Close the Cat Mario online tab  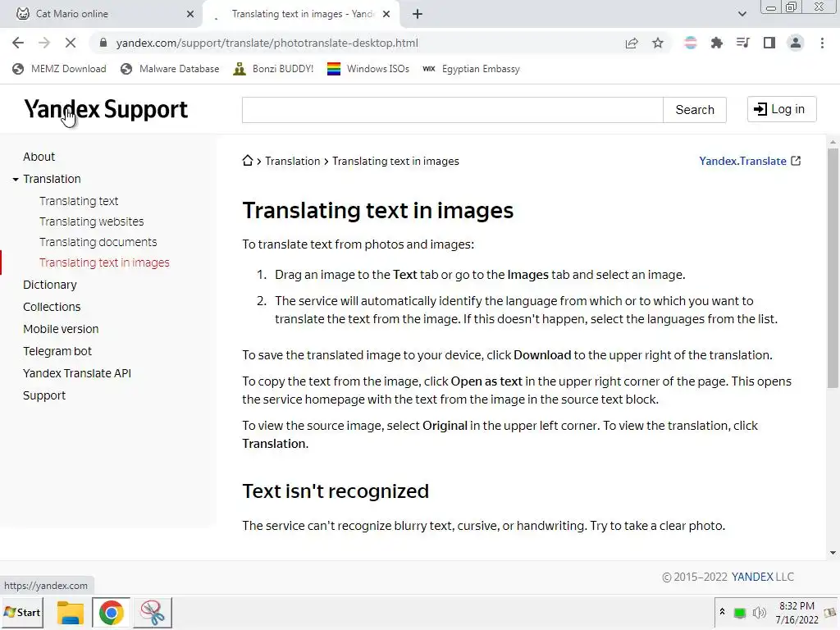[x=190, y=14]
